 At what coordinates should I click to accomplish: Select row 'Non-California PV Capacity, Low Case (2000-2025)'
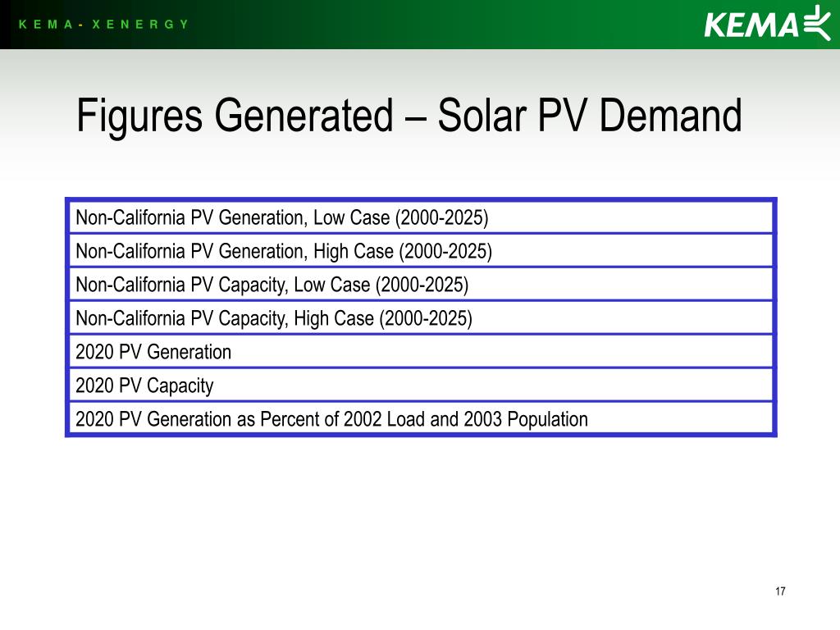pos(421,285)
